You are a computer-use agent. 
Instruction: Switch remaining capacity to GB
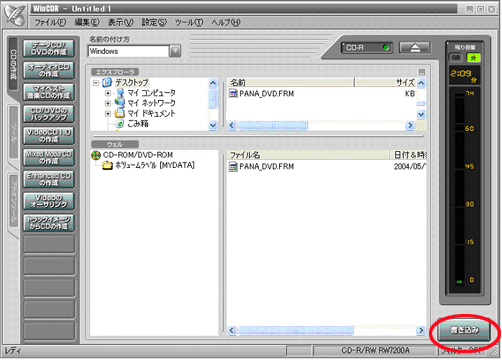coord(456,57)
